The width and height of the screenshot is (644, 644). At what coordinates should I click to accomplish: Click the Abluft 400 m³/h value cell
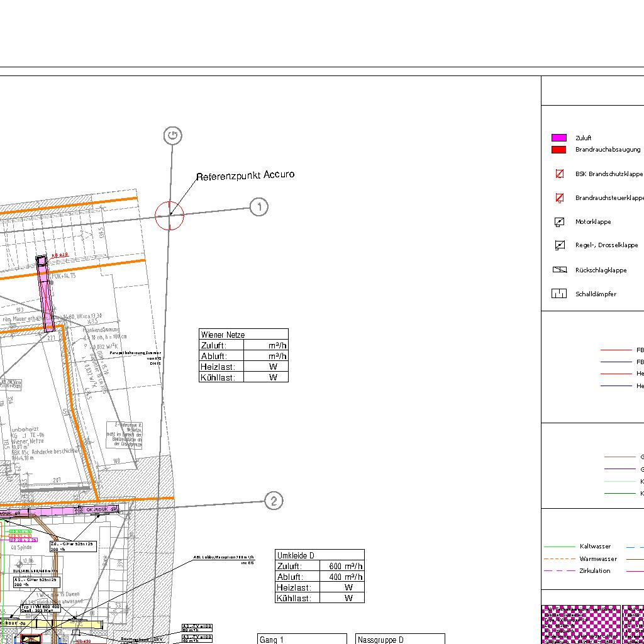[345, 577]
